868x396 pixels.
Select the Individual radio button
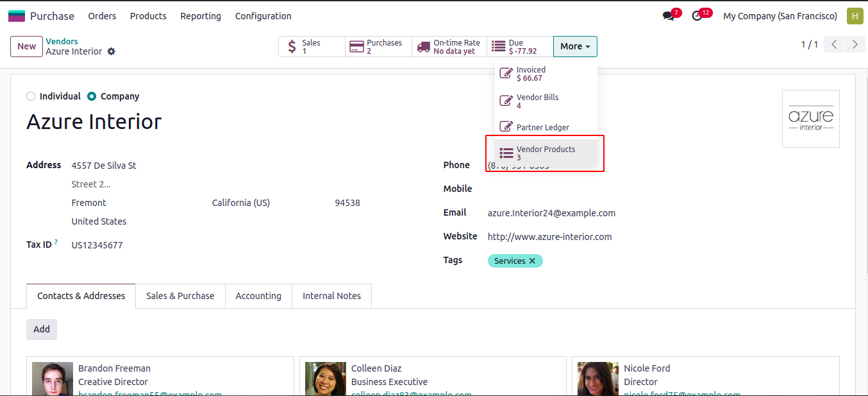coord(31,96)
